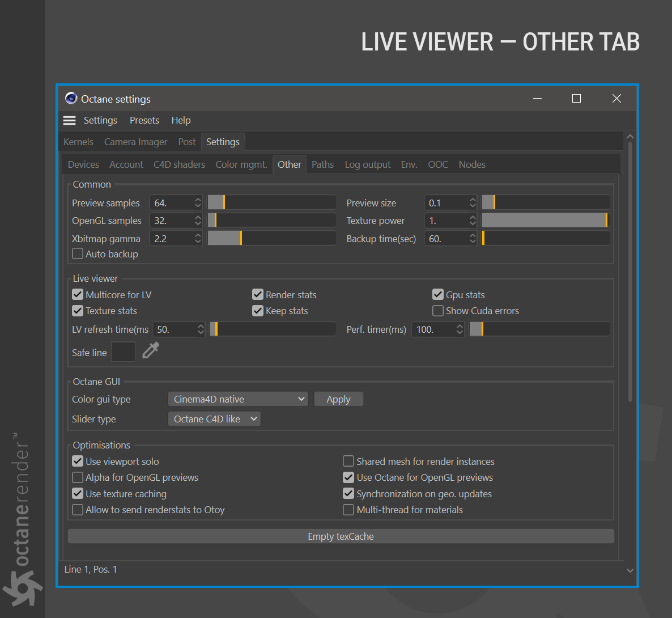Click the Apply button
The height and width of the screenshot is (618, 672).
coord(339,399)
